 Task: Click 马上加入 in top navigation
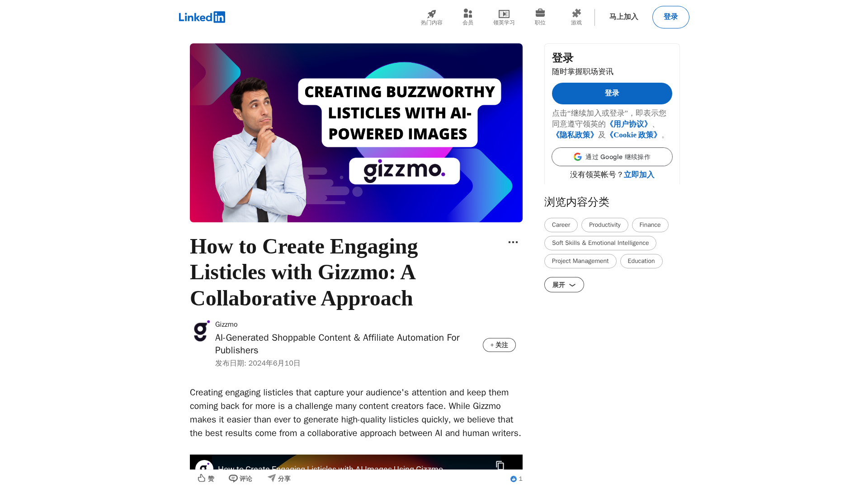(x=623, y=17)
